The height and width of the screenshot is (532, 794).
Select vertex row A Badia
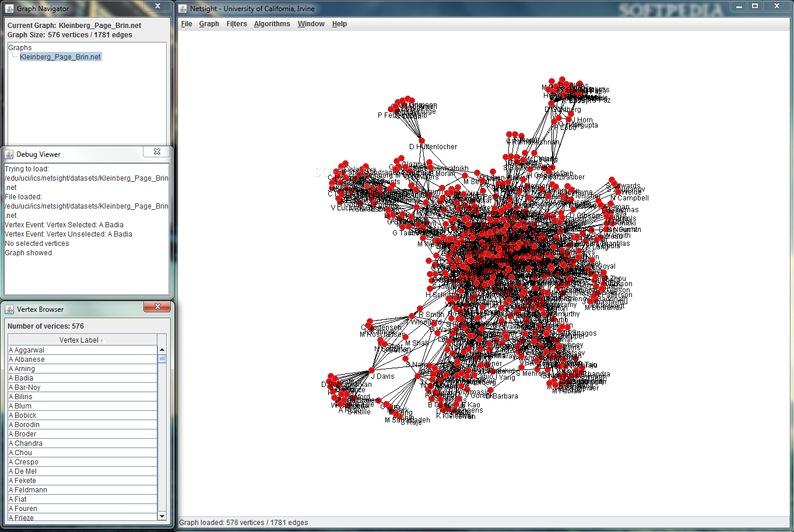(82, 378)
